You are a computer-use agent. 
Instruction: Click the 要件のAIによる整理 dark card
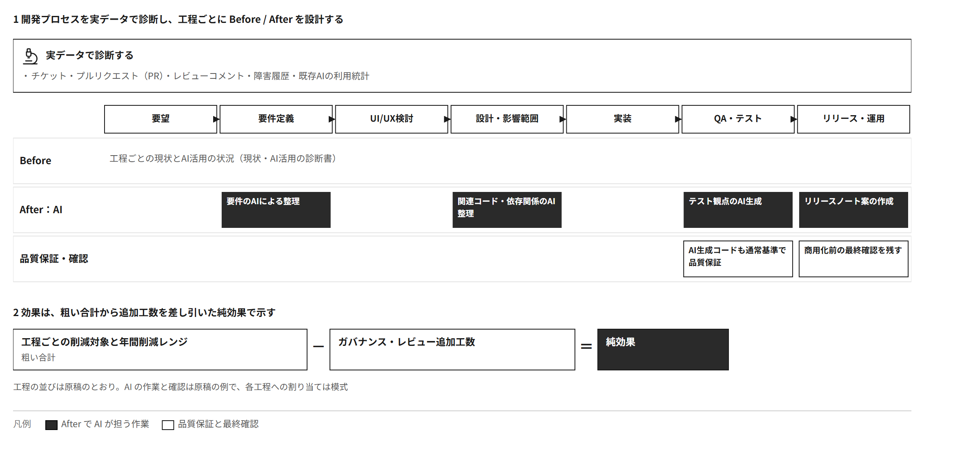point(276,210)
